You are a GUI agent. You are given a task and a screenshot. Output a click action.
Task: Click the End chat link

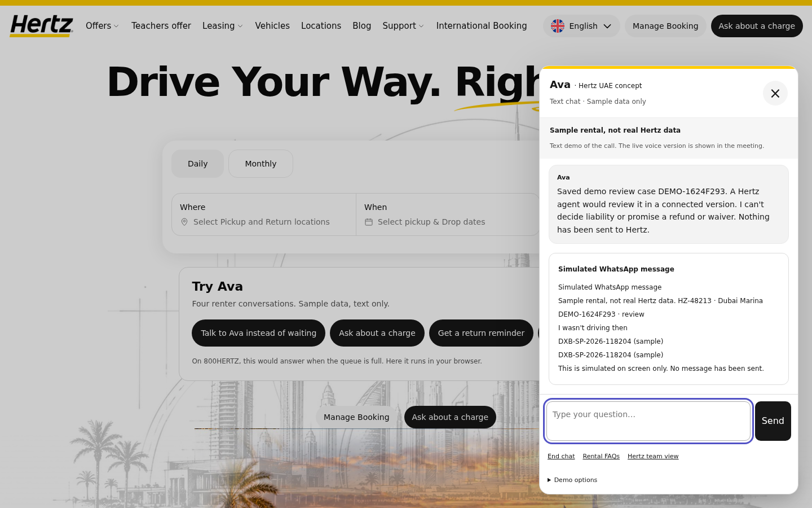pos(561,456)
